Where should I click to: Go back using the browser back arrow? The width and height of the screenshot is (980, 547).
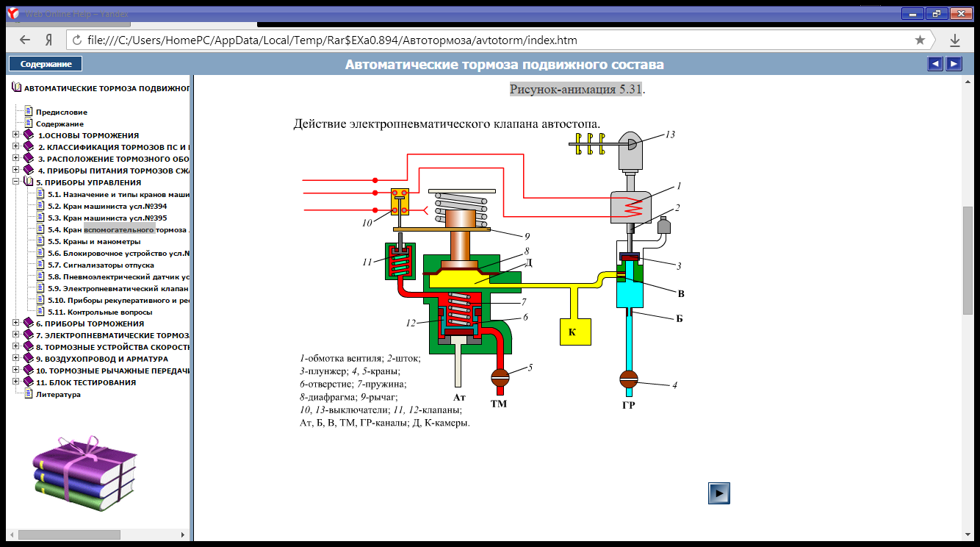tap(25, 40)
